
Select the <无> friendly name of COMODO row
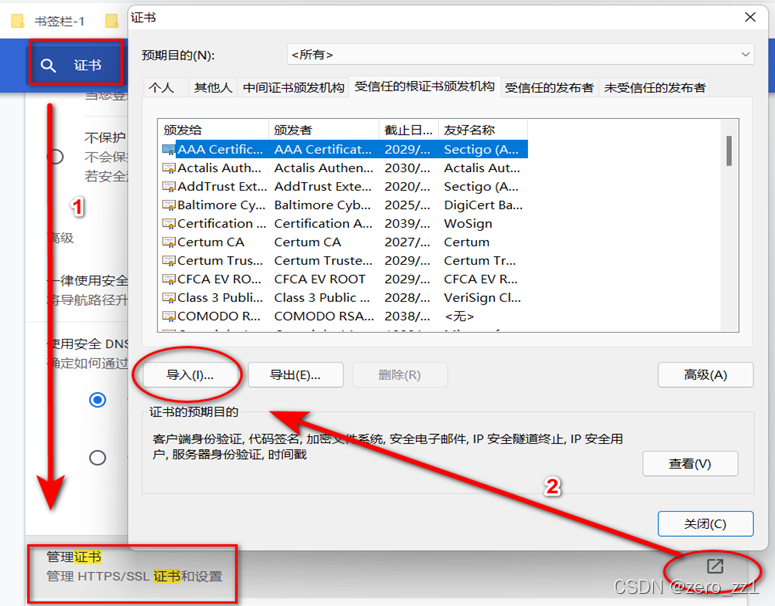coord(459,316)
